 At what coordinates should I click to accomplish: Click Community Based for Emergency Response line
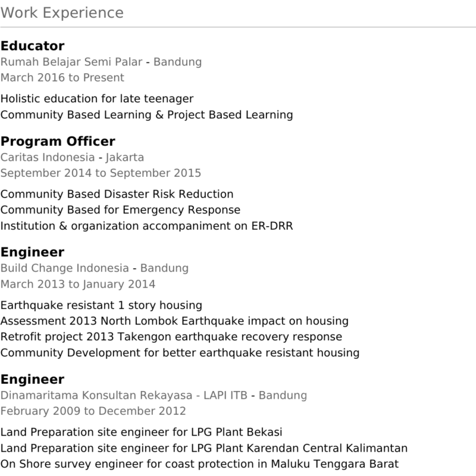[120, 210]
